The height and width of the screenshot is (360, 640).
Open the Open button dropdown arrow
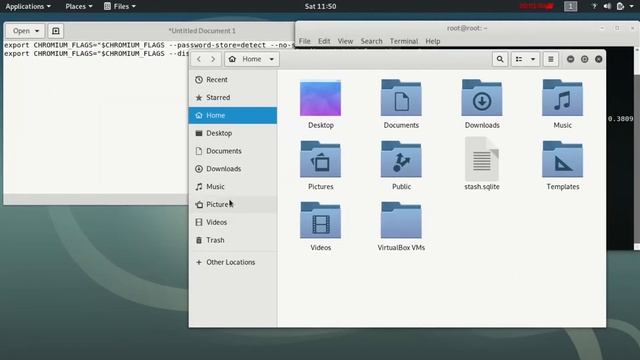coord(37,31)
